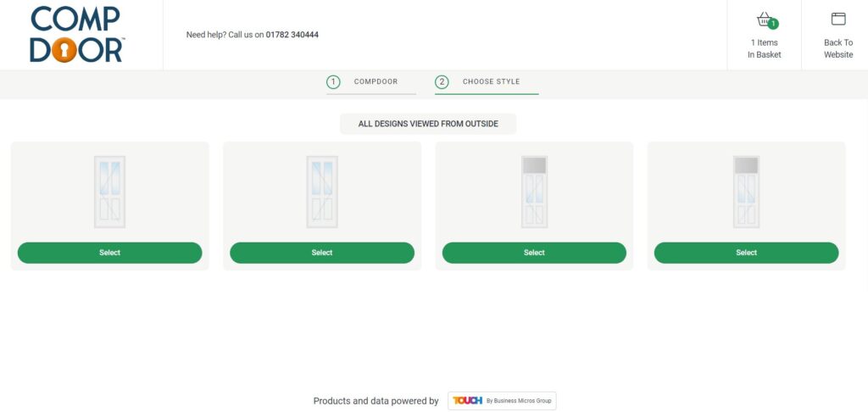
Task: Click the help phone number 01782 340444
Action: point(292,34)
